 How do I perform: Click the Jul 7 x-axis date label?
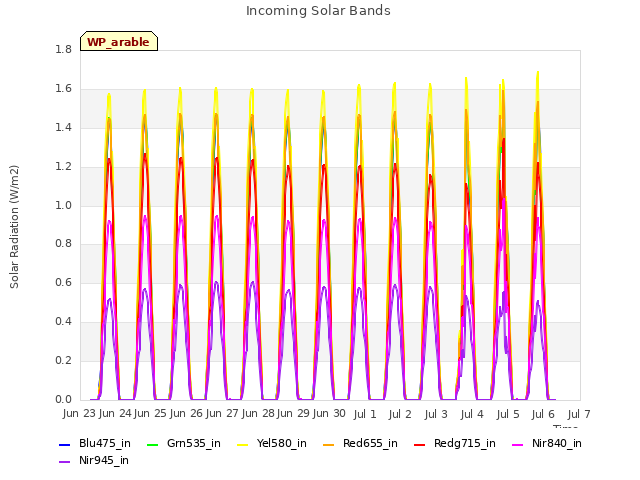(579, 414)
